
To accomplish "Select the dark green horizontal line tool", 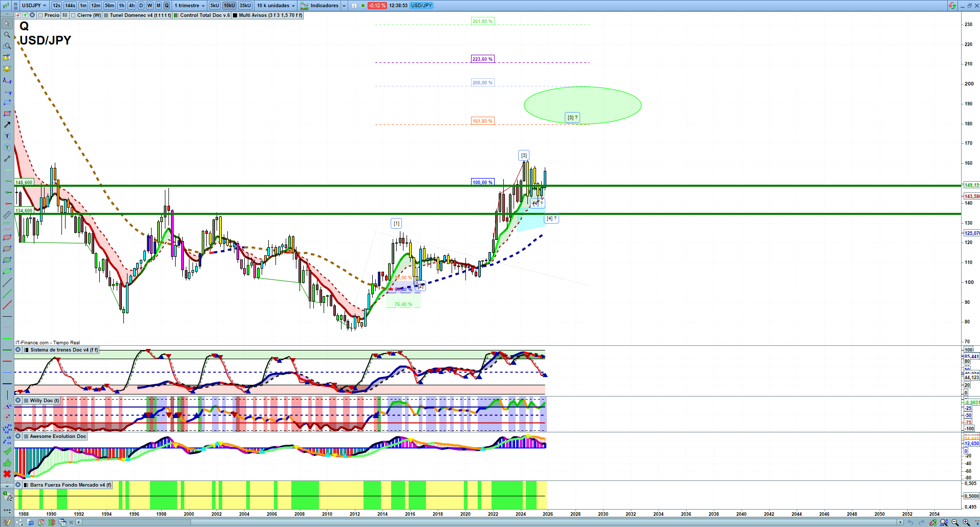I will point(7,350).
